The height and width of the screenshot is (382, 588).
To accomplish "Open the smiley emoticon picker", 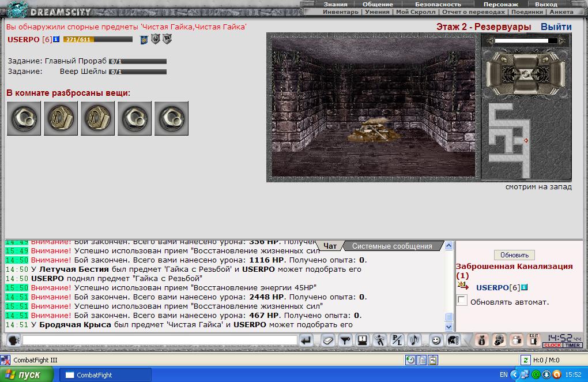I will tap(436, 340).
